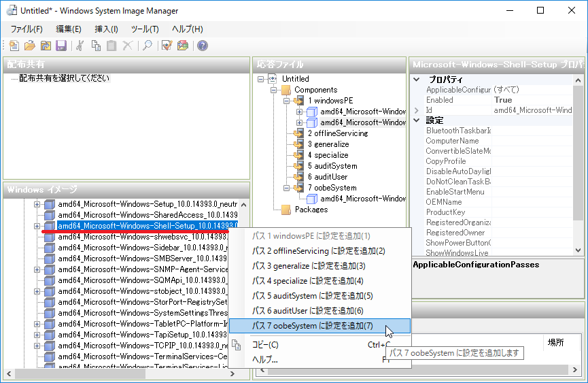Click the Create Configuration Set toolbar icon
The image size is (588, 383).
[x=182, y=46]
